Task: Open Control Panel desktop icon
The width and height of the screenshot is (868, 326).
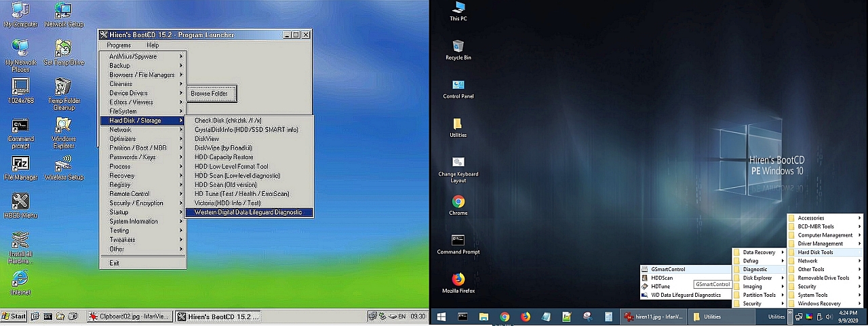Action: 458,89
